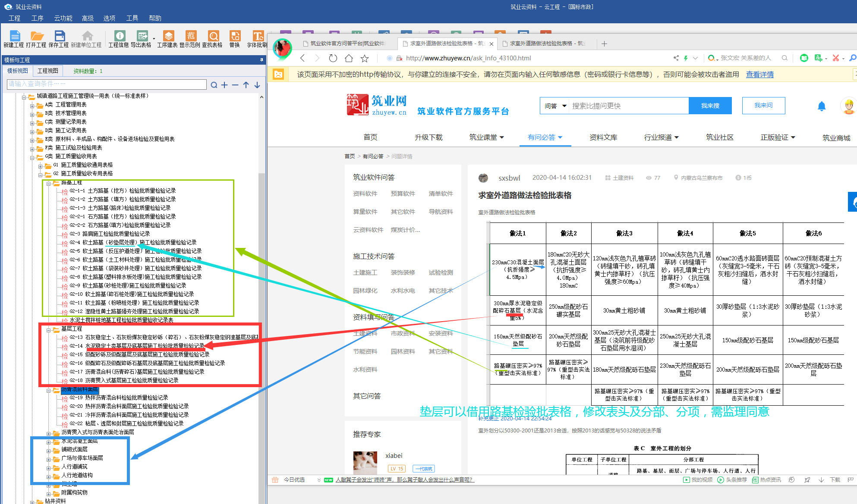Click the plus icon next to the template search
Screen dimensions: 857x504
click(224, 85)
